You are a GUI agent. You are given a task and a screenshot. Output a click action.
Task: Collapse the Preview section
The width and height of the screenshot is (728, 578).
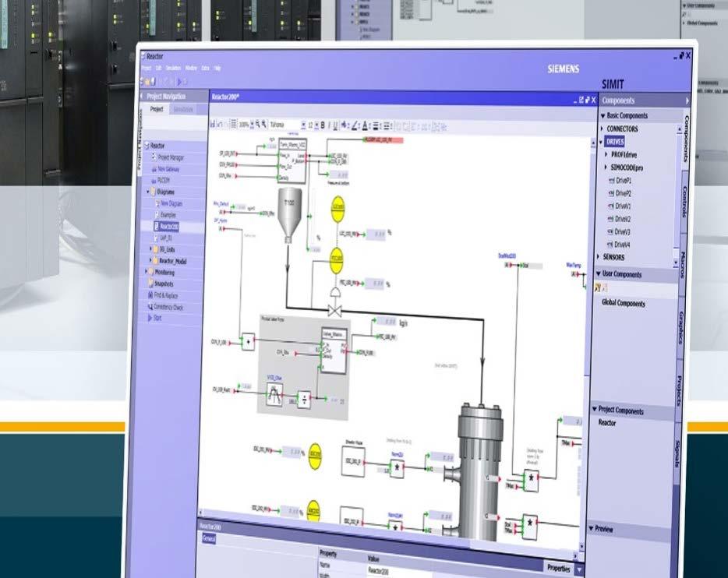coord(591,528)
